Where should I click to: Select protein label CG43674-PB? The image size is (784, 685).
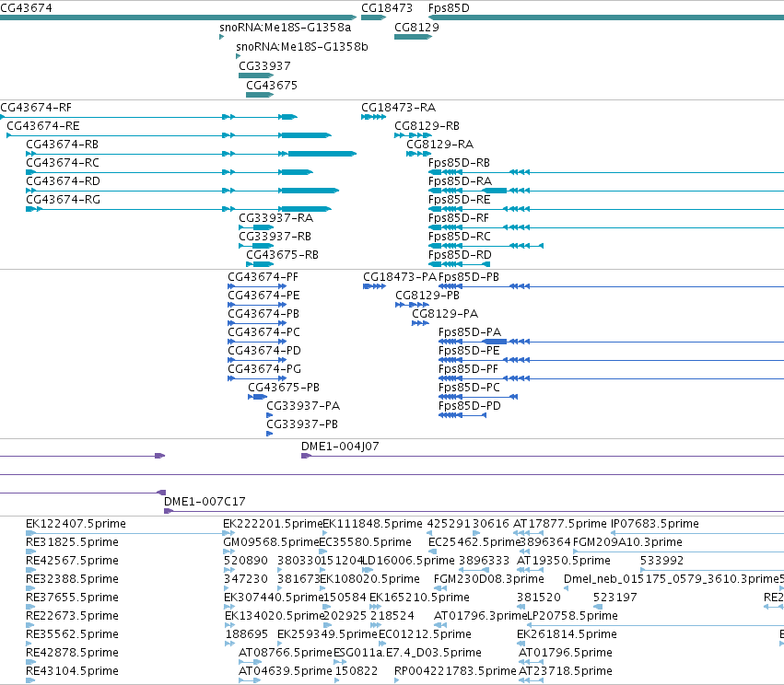coord(263,314)
